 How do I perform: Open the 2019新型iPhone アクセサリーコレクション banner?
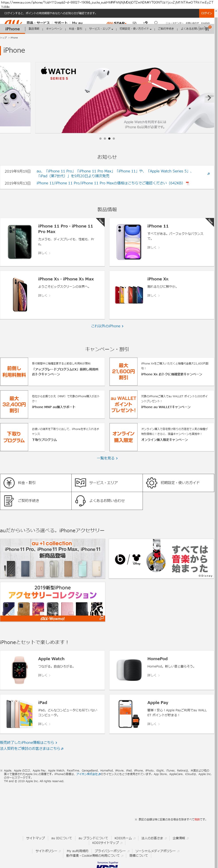[53, 602]
